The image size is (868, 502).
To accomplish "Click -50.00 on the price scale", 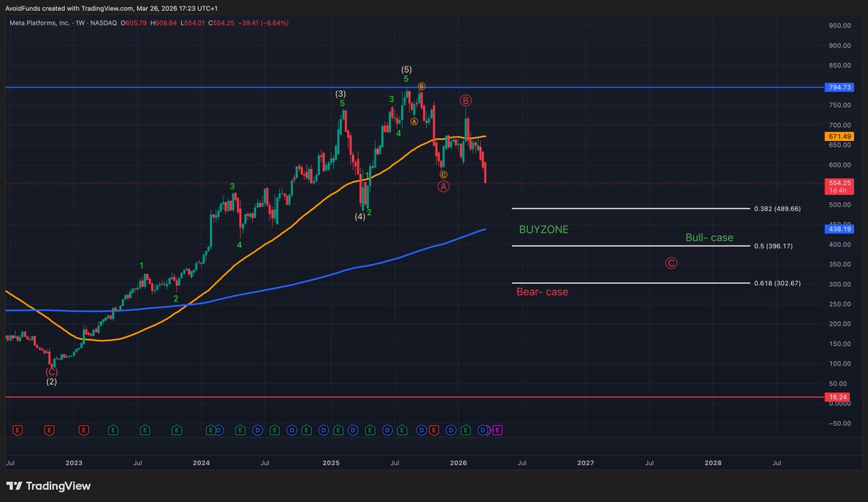I will (x=840, y=423).
